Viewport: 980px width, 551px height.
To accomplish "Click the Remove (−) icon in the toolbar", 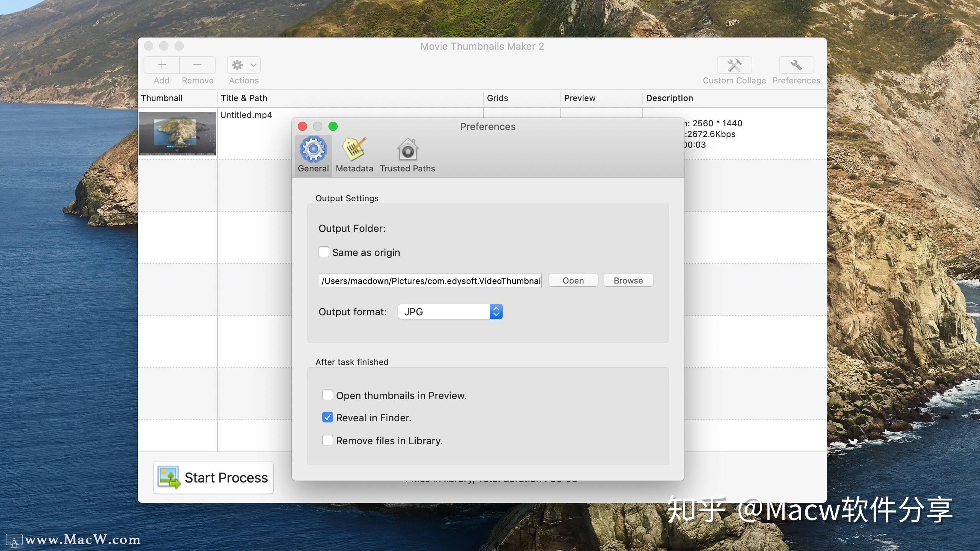I will pos(197,65).
